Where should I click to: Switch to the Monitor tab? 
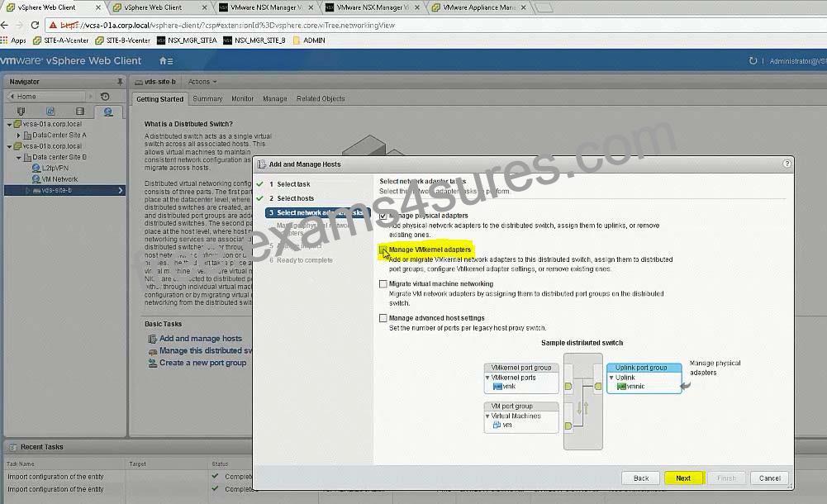(243, 98)
